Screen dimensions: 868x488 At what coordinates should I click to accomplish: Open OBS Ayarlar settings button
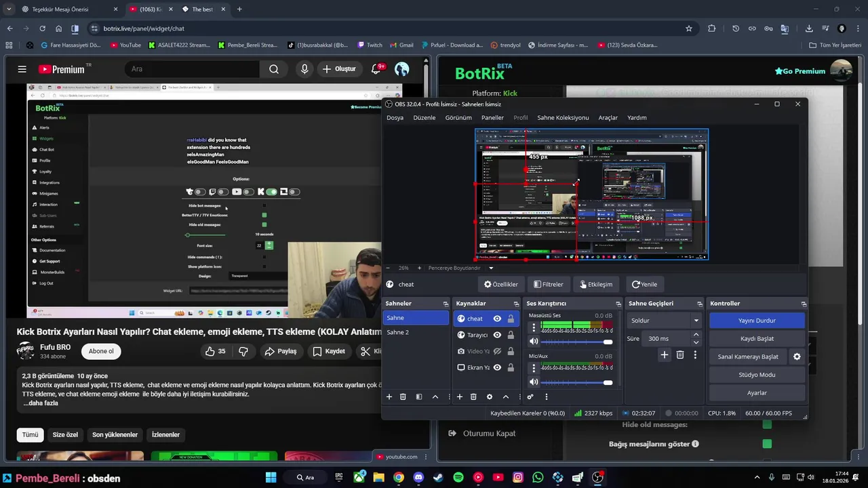pyautogui.click(x=757, y=393)
